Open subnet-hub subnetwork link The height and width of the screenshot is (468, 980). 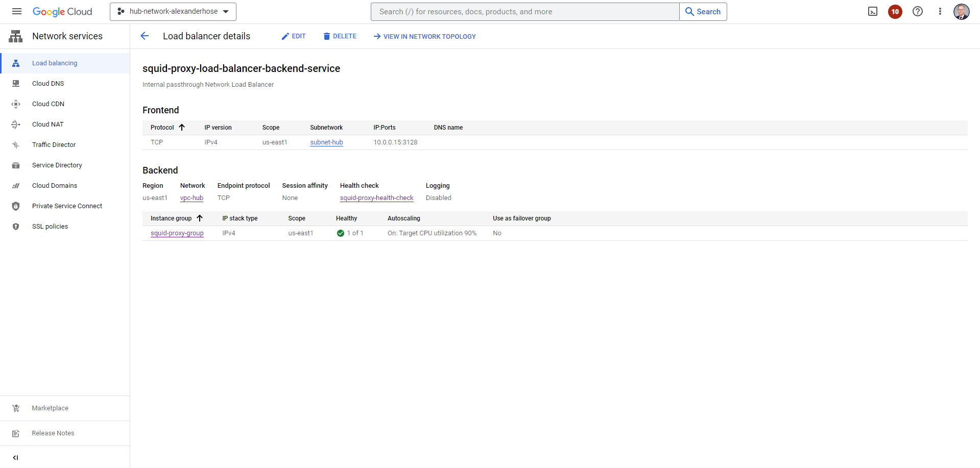[326, 142]
